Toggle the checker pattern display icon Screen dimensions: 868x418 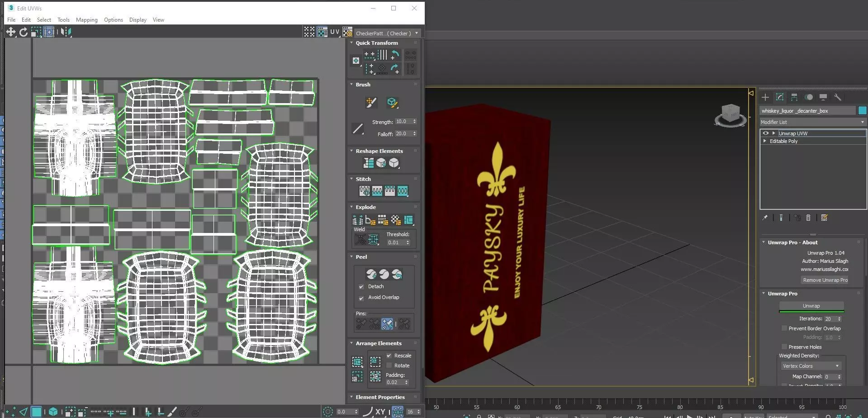(322, 32)
